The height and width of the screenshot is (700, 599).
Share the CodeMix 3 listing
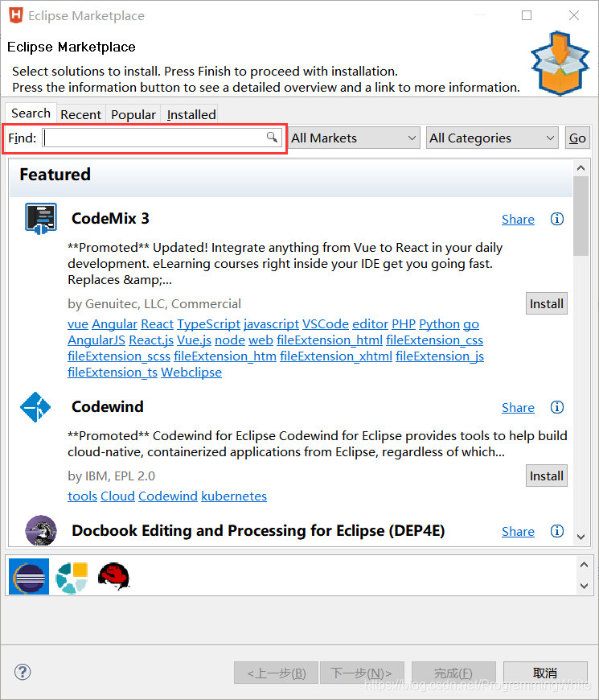(518, 219)
